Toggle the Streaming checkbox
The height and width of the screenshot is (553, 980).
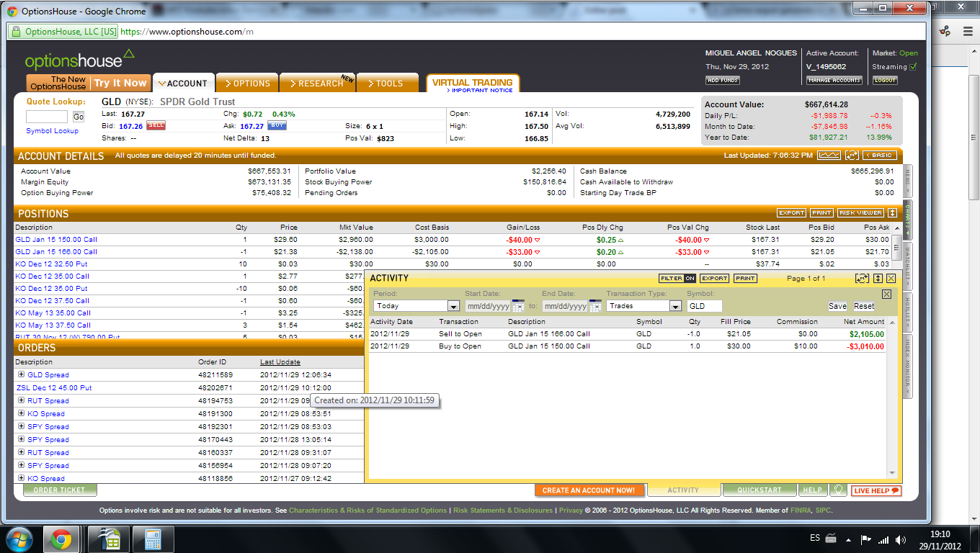(913, 67)
